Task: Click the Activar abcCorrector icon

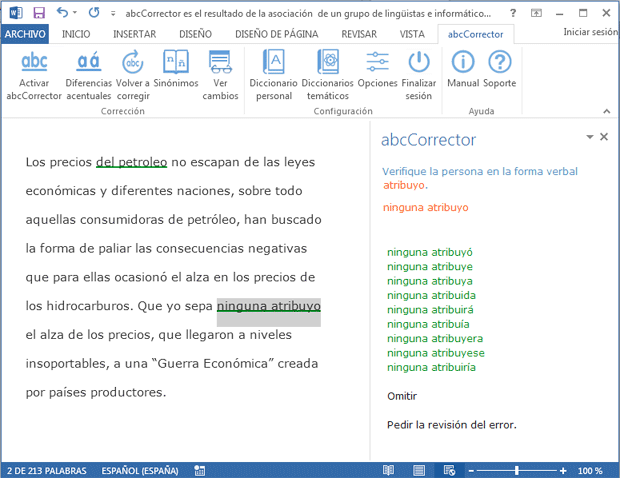Action: coord(34,62)
